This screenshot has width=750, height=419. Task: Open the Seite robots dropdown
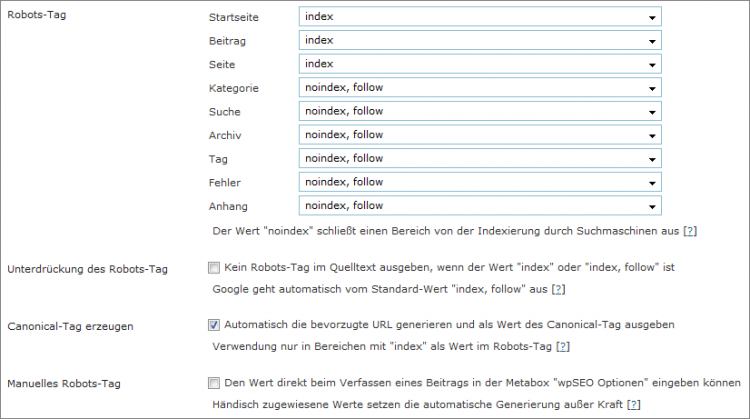(x=480, y=64)
